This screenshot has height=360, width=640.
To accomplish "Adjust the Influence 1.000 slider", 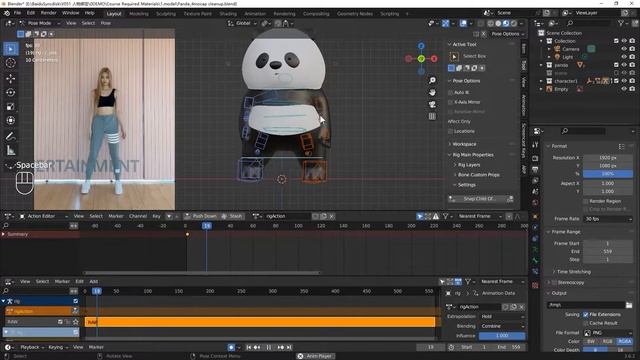I will (x=502, y=336).
